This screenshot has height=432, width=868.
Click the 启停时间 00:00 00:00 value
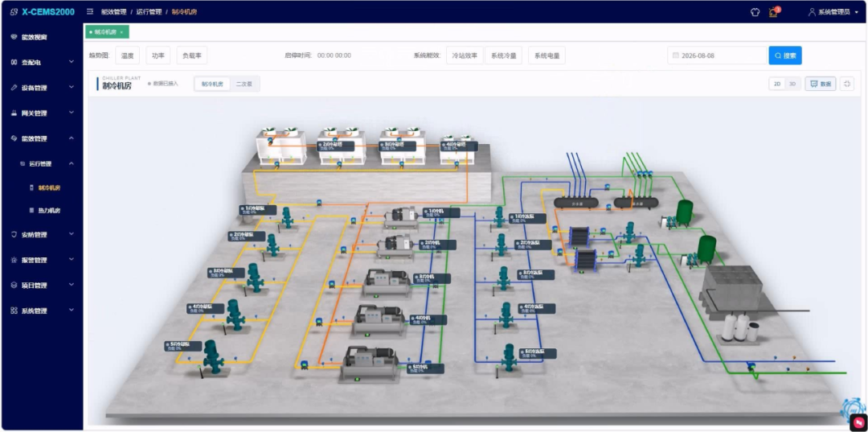tap(334, 56)
